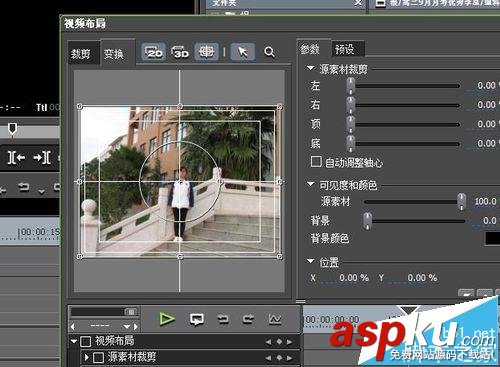Viewport: 500px width, 367px height.
Task: Click the 背景 opacity slider handle
Action: click(367, 221)
